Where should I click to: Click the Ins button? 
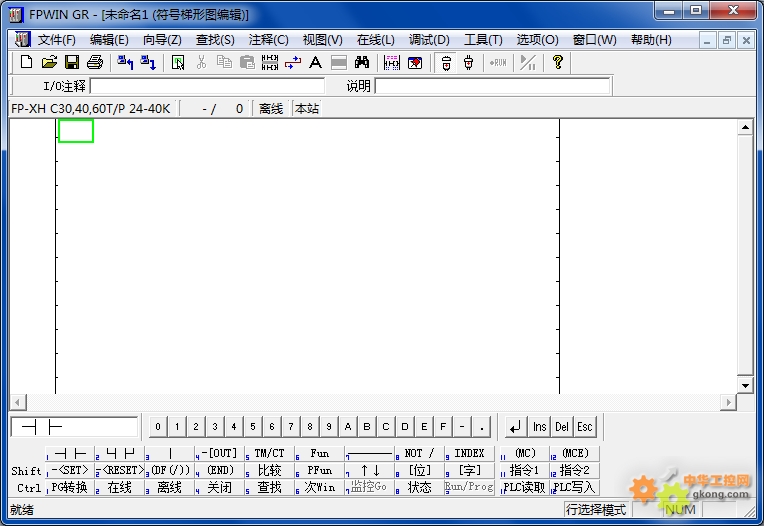coord(539,427)
